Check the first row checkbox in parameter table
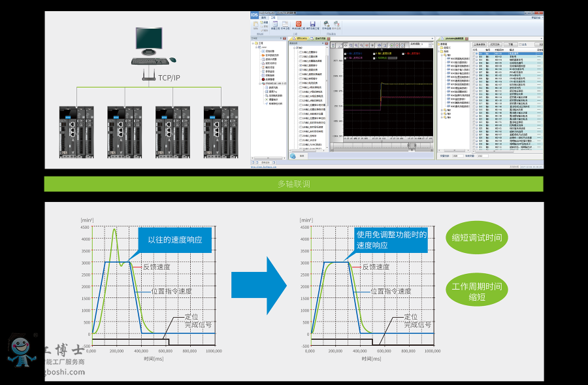588x385 pixels. [x=475, y=53]
